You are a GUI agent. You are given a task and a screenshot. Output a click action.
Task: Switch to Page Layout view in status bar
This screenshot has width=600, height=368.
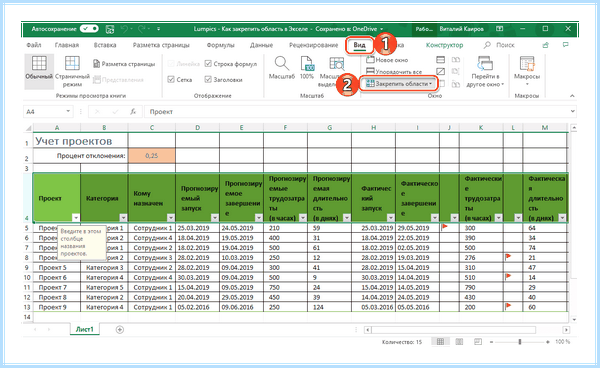click(459, 342)
